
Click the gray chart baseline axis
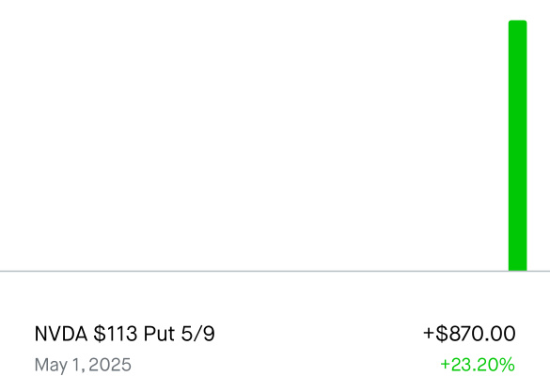tap(275, 271)
